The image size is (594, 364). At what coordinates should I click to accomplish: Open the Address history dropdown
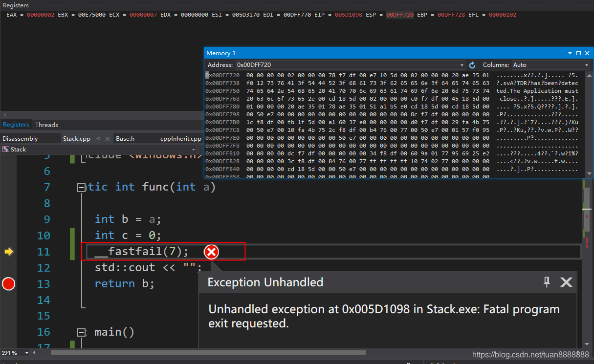462,64
